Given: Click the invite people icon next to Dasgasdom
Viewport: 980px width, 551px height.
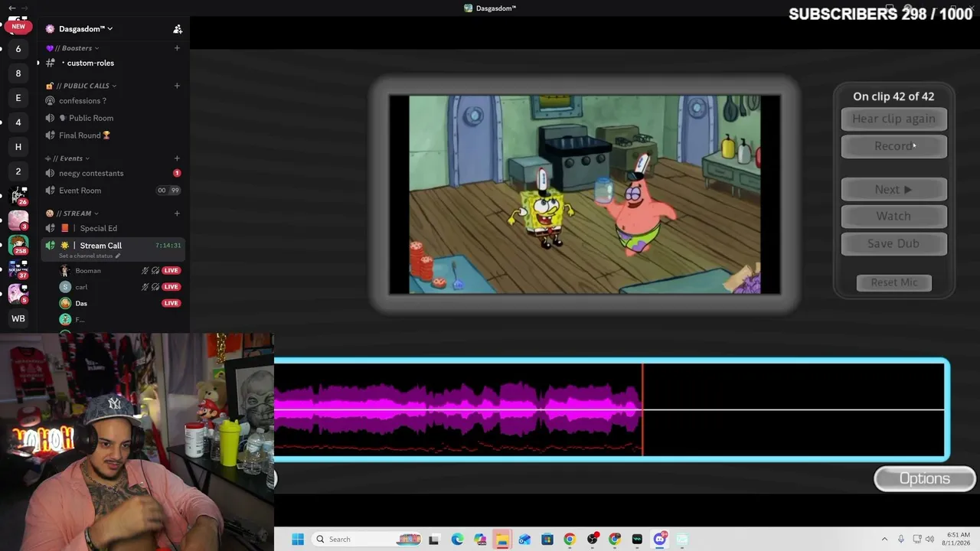Looking at the screenshot, I should [178, 29].
